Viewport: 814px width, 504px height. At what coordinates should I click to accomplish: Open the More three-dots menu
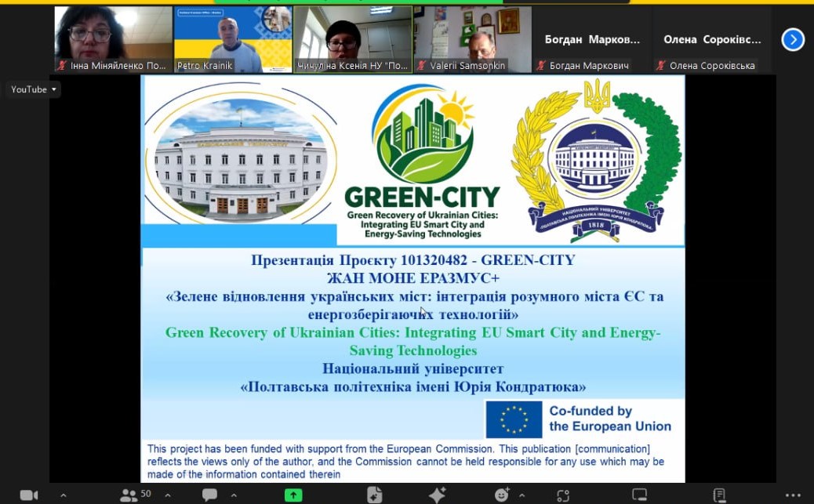click(793, 495)
